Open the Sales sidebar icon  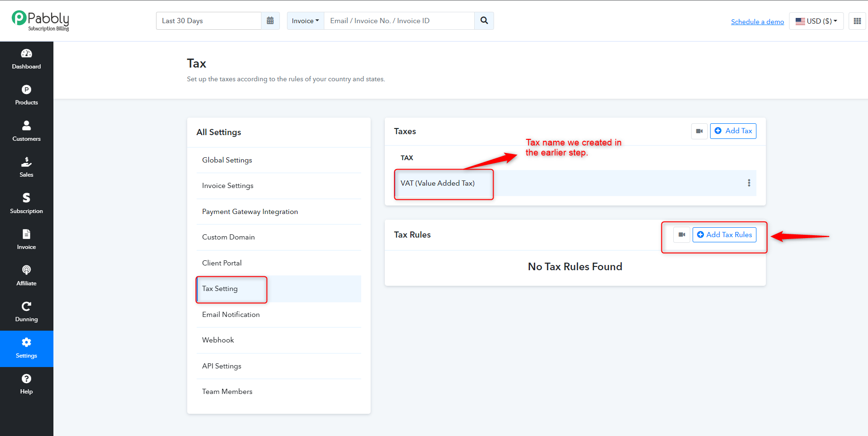[x=26, y=168]
